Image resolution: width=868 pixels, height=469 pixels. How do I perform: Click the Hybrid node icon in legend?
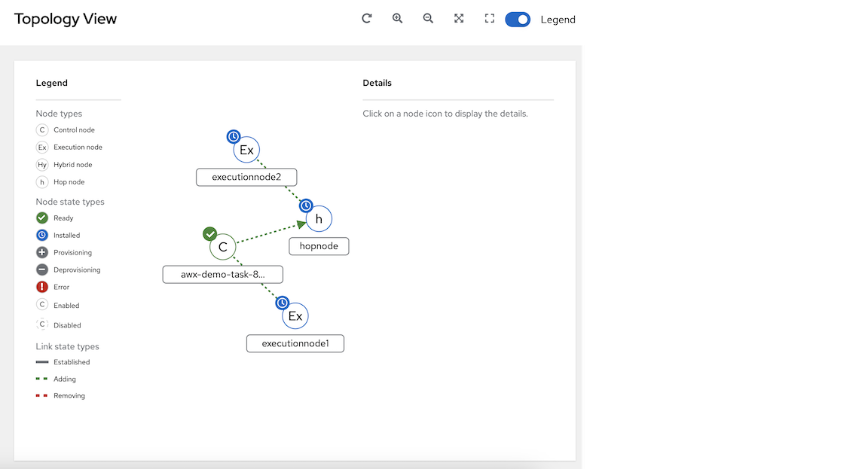(x=42, y=165)
